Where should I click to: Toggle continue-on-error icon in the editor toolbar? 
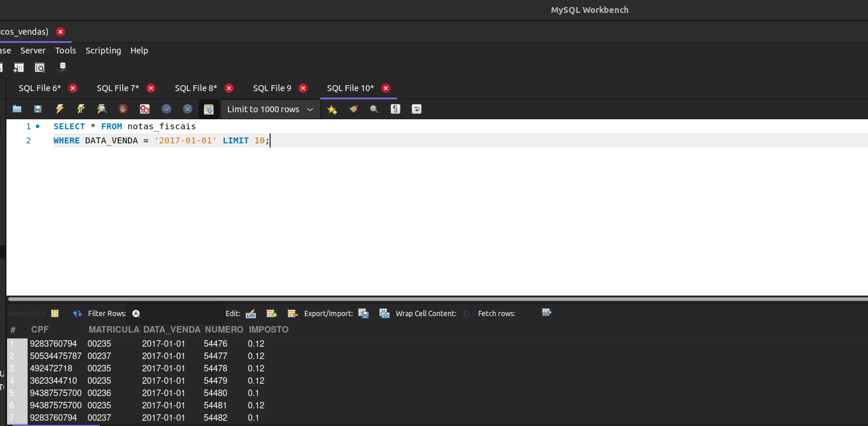pos(144,109)
